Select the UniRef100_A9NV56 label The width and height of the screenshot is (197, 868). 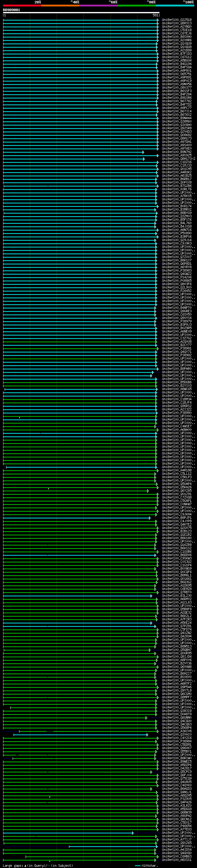pyautogui.click(x=177, y=84)
